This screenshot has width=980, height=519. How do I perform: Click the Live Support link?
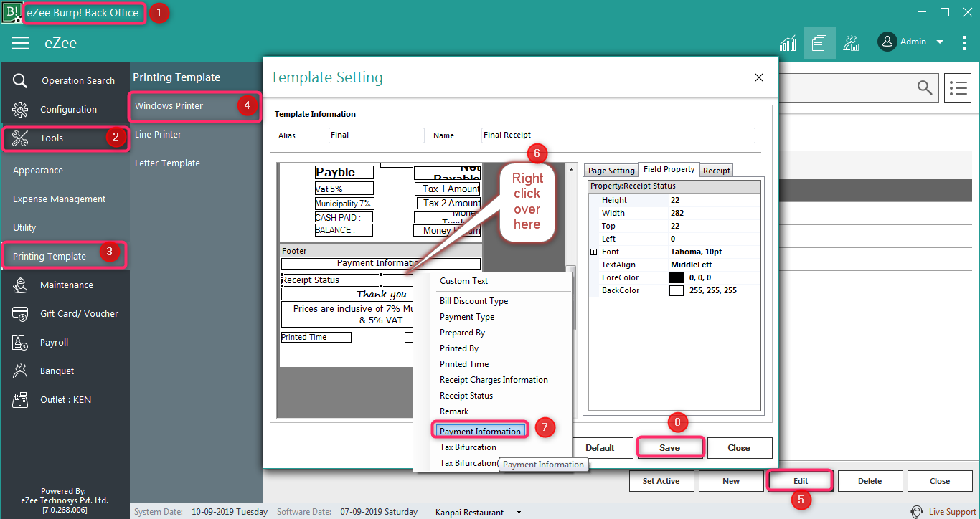pyautogui.click(x=952, y=512)
